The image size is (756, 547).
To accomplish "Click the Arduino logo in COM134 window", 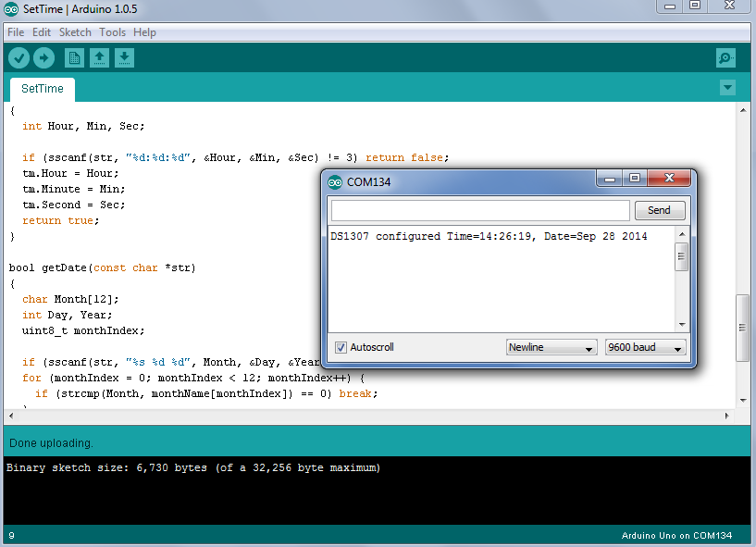I will tap(335, 182).
